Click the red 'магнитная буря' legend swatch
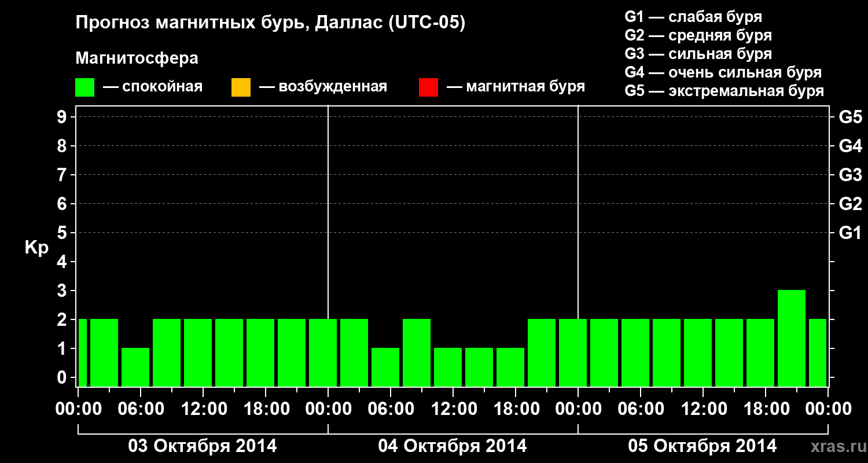This screenshot has height=463, width=868. (428, 87)
